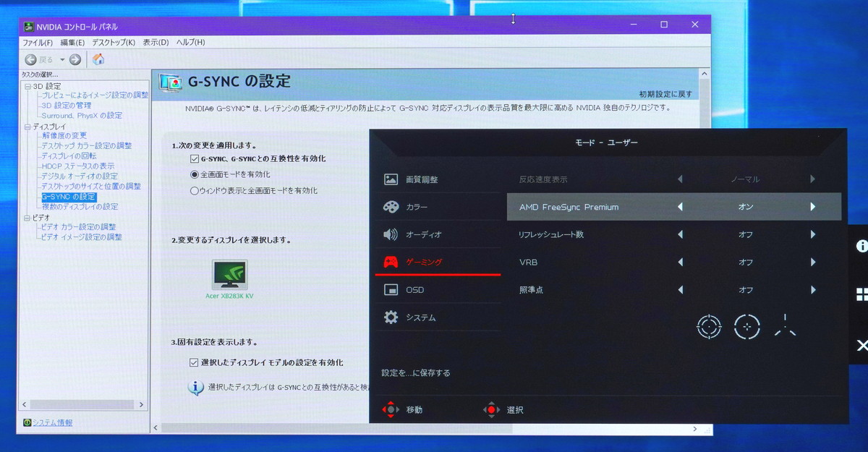
Task: Collapse the ビデオ tree node
Action: 28,218
